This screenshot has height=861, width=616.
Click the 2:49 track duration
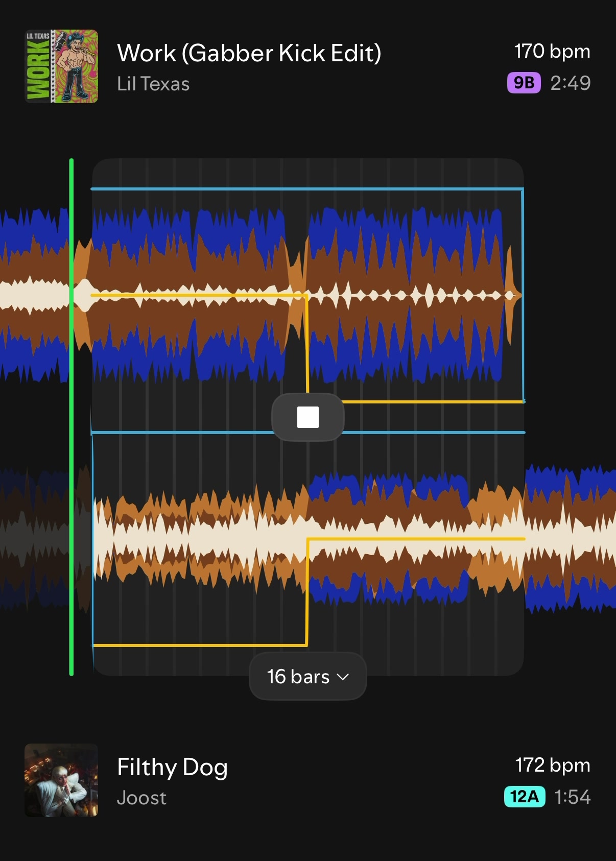(x=571, y=83)
